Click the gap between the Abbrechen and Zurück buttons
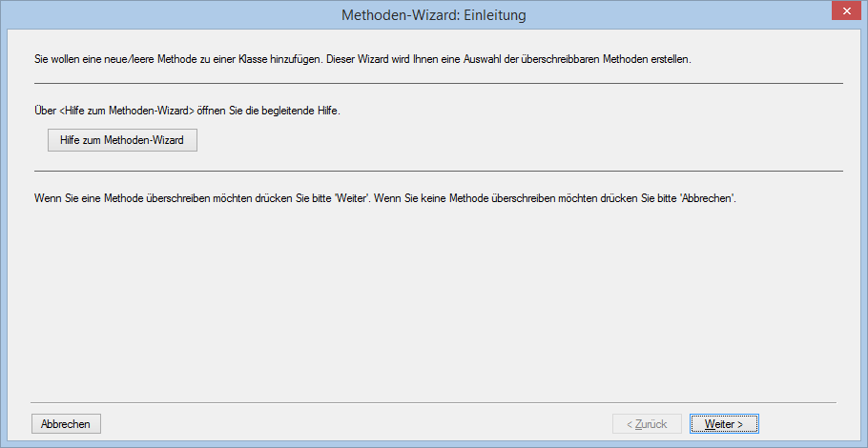Screen dimensions: 868x448 (x=353, y=424)
